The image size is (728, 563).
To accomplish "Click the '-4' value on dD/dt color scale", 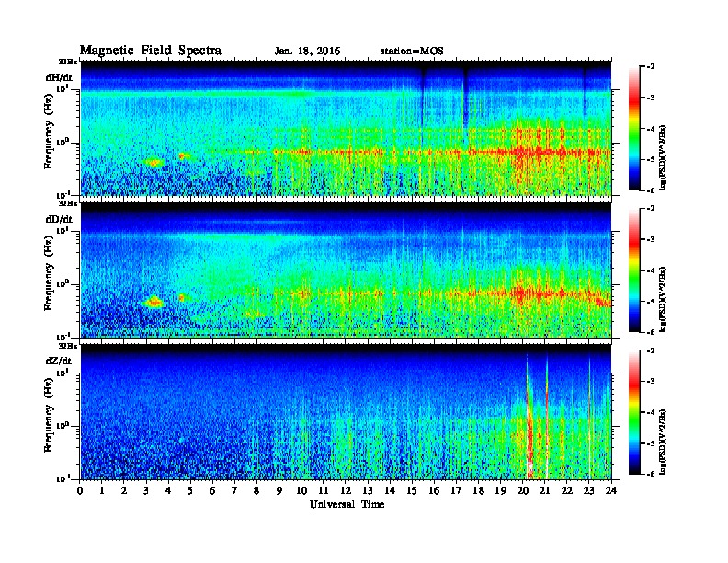I will (x=651, y=270).
